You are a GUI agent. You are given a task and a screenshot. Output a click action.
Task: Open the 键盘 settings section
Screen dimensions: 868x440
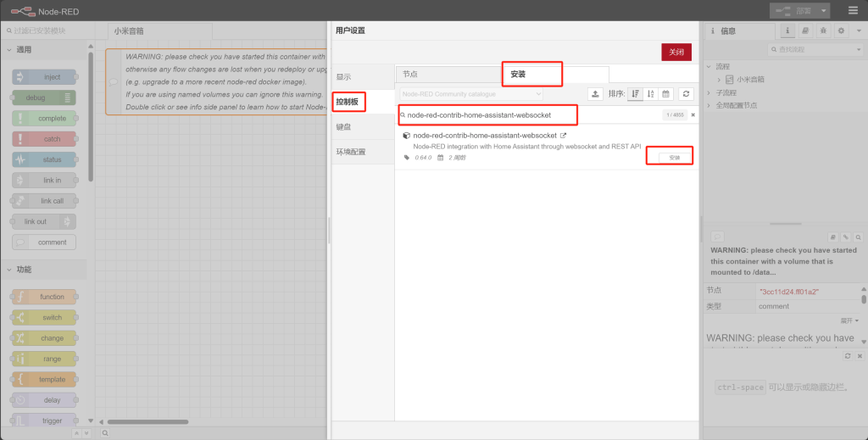(363, 126)
